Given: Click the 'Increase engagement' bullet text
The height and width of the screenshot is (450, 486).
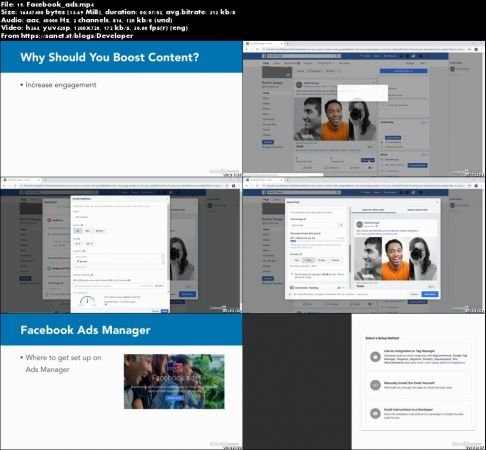Looking at the screenshot, I should (61, 85).
